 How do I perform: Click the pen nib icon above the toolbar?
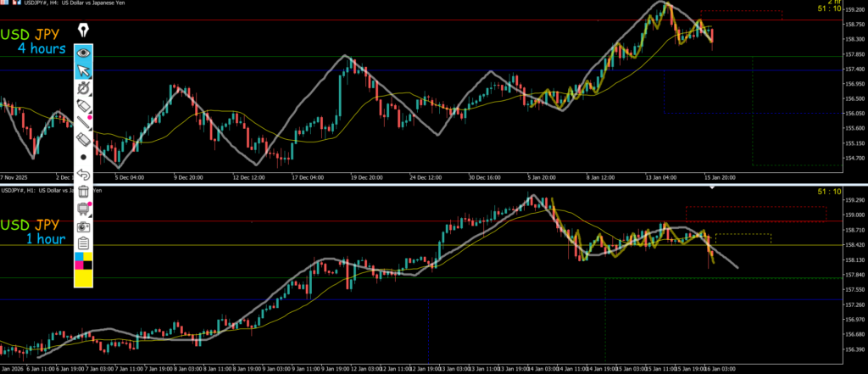click(x=83, y=31)
